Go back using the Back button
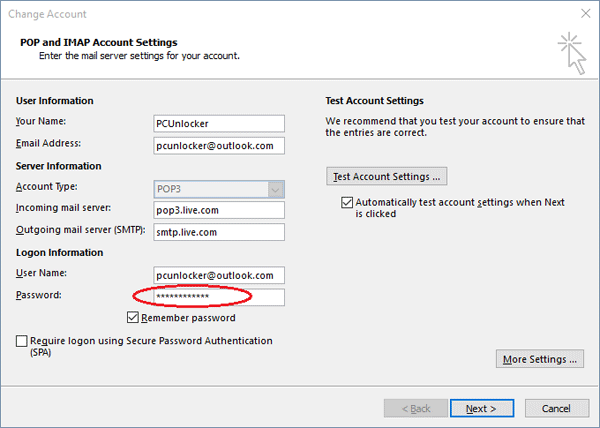 414,408
